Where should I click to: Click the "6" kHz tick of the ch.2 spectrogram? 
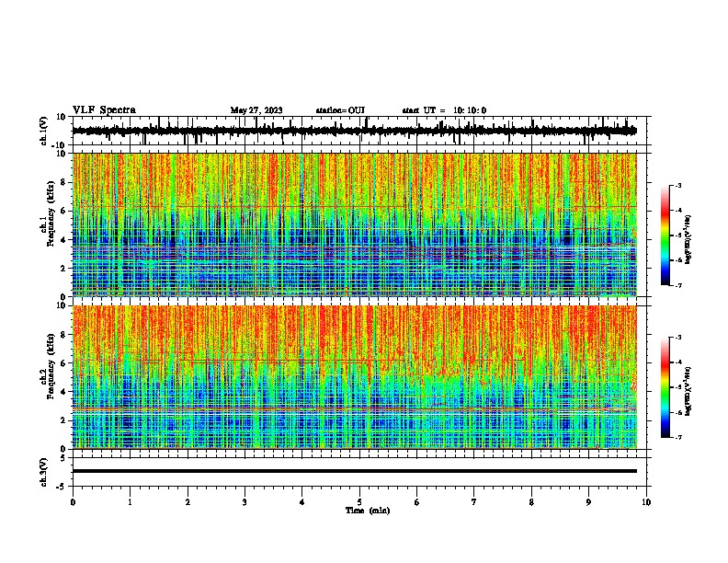pyautogui.click(x=63, y=363)
